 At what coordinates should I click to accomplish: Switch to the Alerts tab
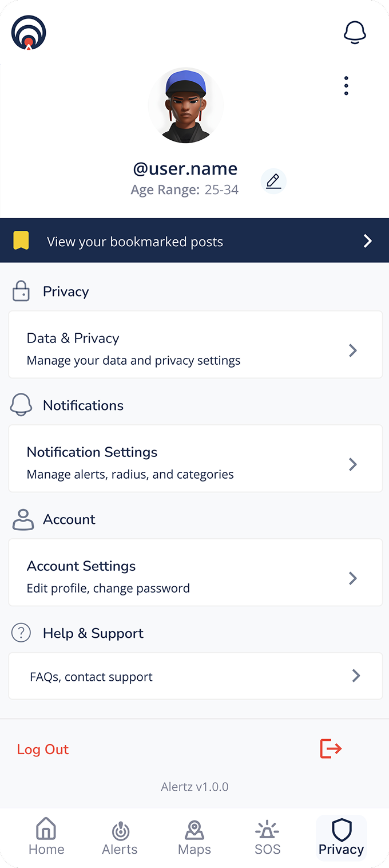tap(120, 837)
